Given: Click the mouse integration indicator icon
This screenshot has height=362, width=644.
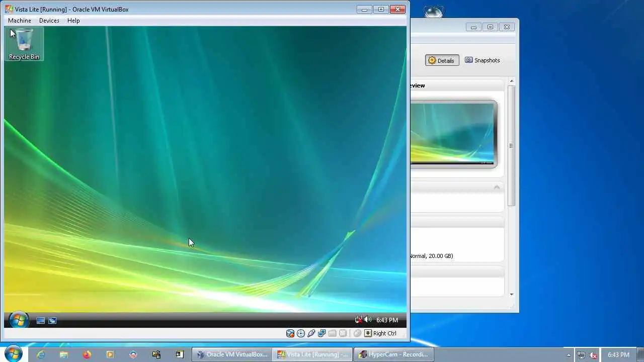Looking at the screenshot, I should pos(357,333).
